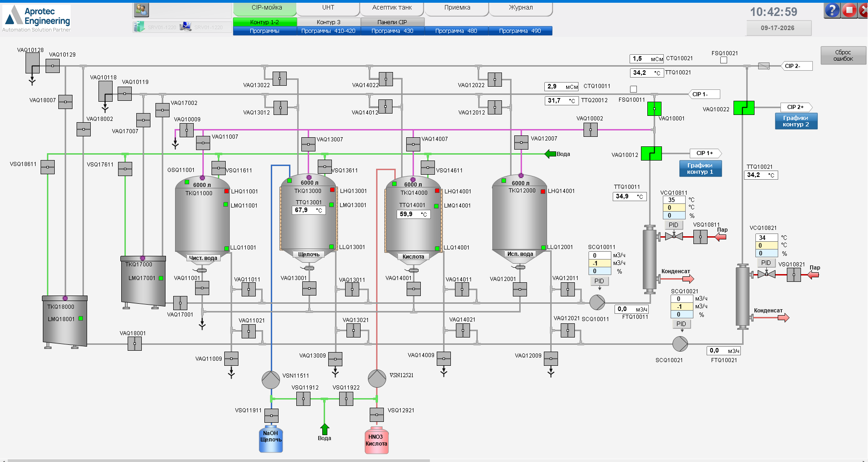This screenshot has height=462, width=868.
Task: Click valve VAQ13012
Action: (x=280, y=108)
